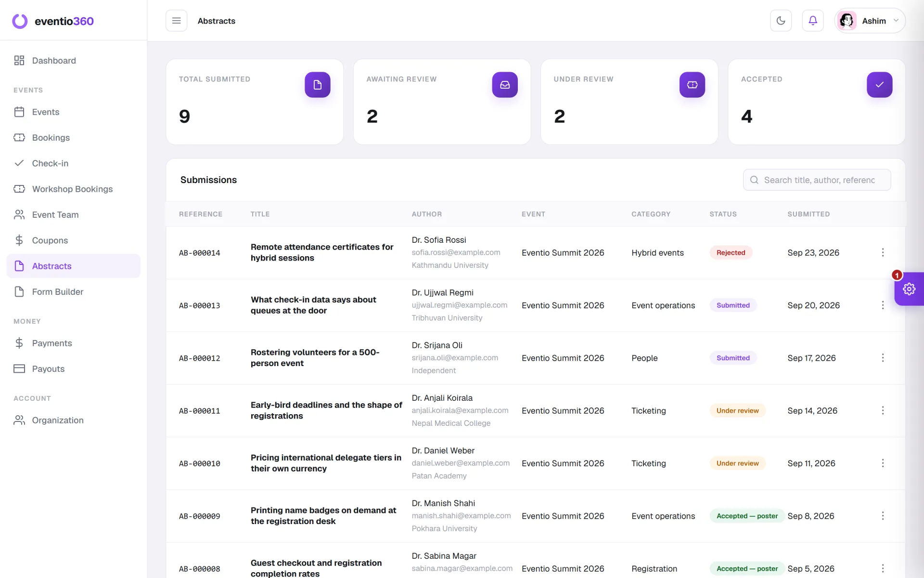
Task: Click the eventio360 logo
Action: pyautogui.click(x=53, y=21)
